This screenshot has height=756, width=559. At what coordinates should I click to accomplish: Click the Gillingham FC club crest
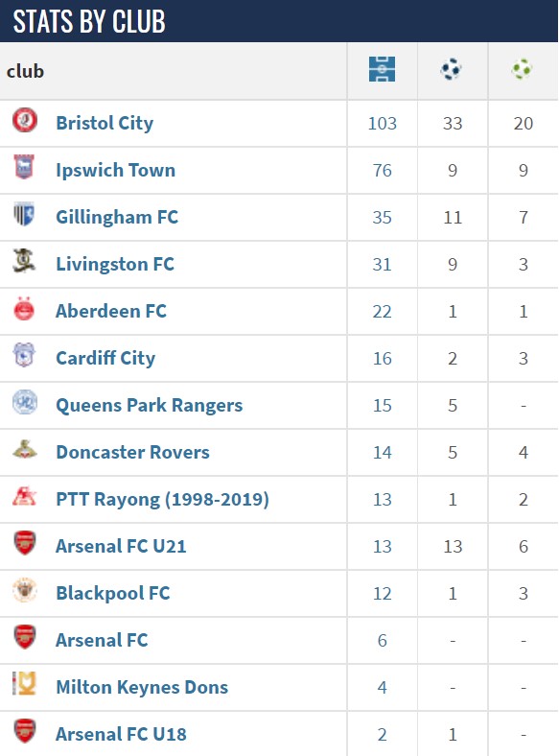(x=24, y=214)
